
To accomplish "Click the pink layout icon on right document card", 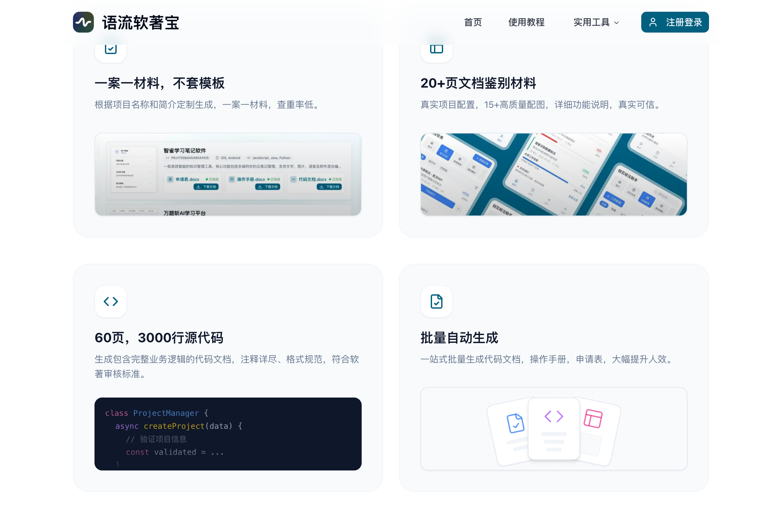I will tap(593, 418).
